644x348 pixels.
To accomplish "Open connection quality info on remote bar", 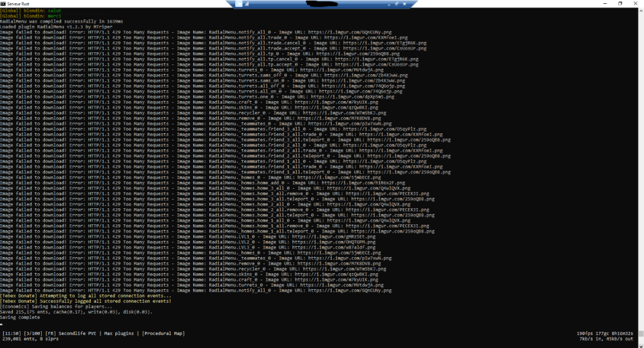I will 245,3.
